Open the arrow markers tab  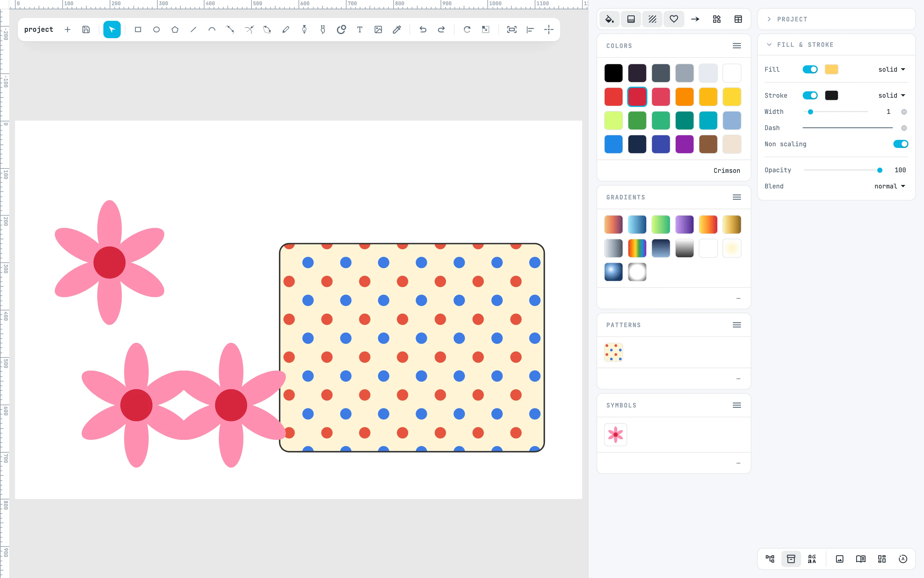point(695,19)
